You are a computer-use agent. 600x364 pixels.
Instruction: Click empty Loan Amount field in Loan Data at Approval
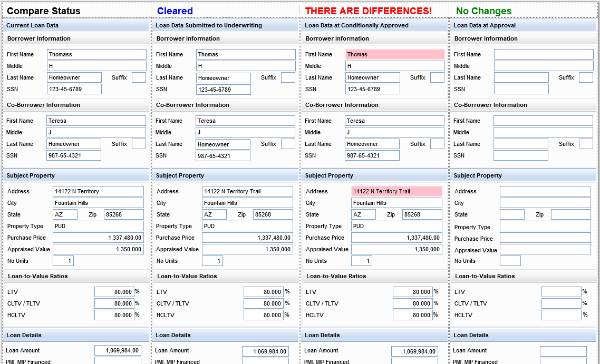(x=563, y=352)
